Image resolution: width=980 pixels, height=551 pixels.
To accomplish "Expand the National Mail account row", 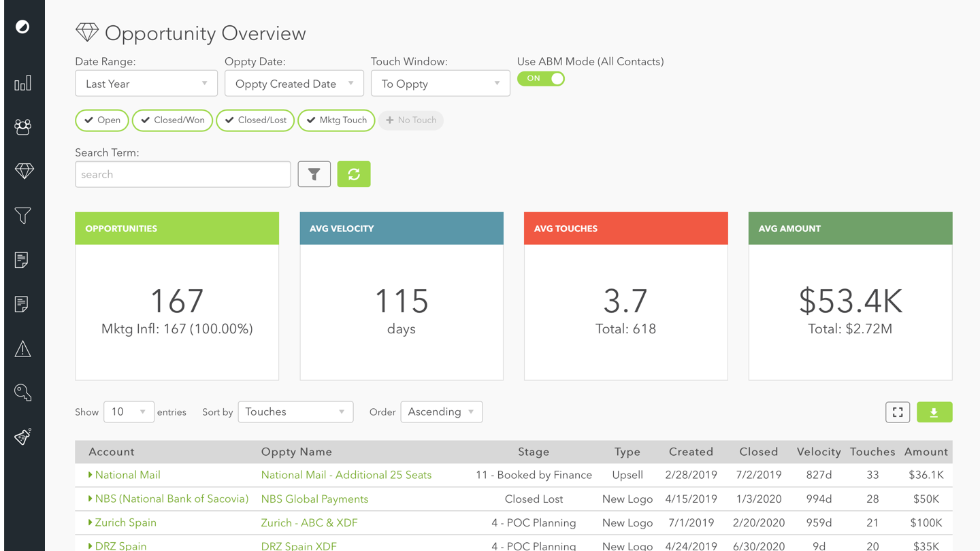I will coord(90,475).
